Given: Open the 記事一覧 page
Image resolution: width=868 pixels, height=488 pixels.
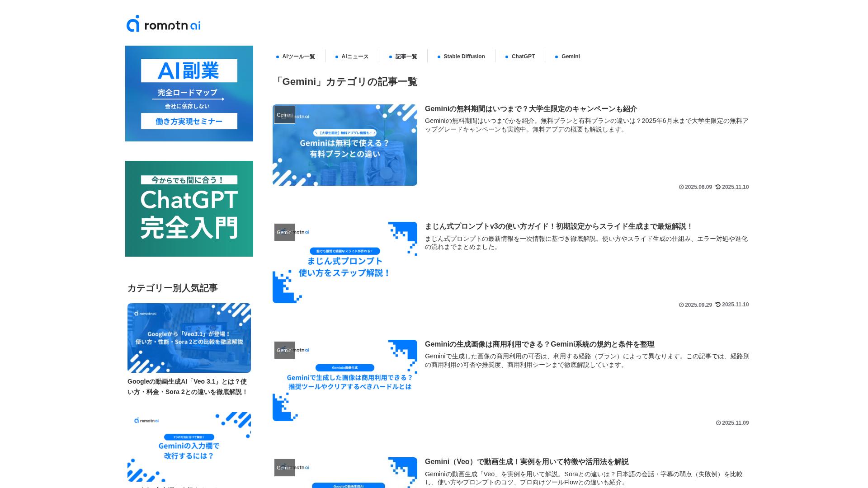Looking at the screenshot, I should [x=406, y=56].
